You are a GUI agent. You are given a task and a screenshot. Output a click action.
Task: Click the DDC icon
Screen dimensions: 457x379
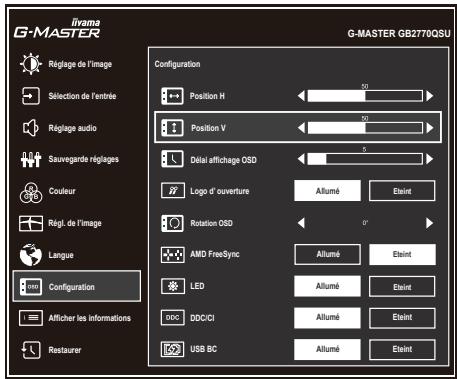click(x=173, y=318)
